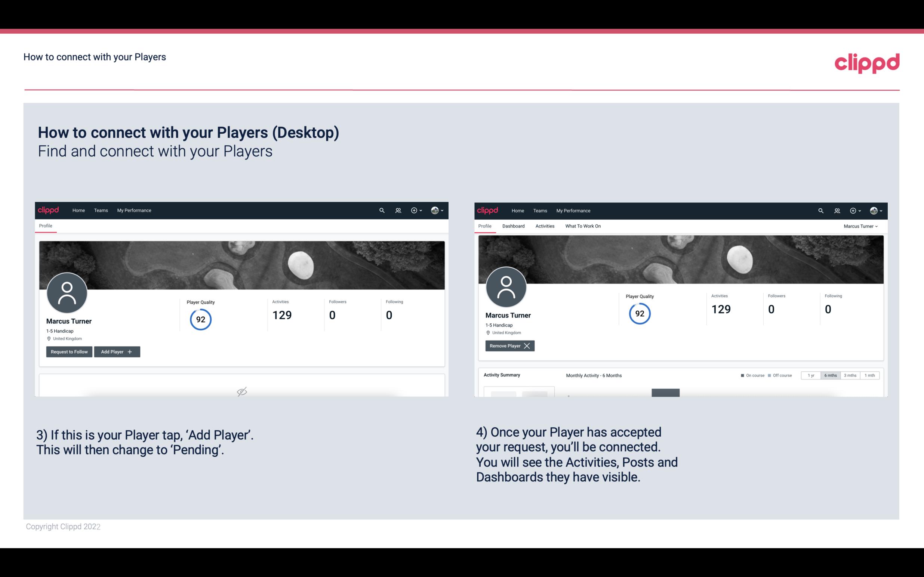
Task: Select the '1 yr' activity timeframe option
Action: coord(810,375)
